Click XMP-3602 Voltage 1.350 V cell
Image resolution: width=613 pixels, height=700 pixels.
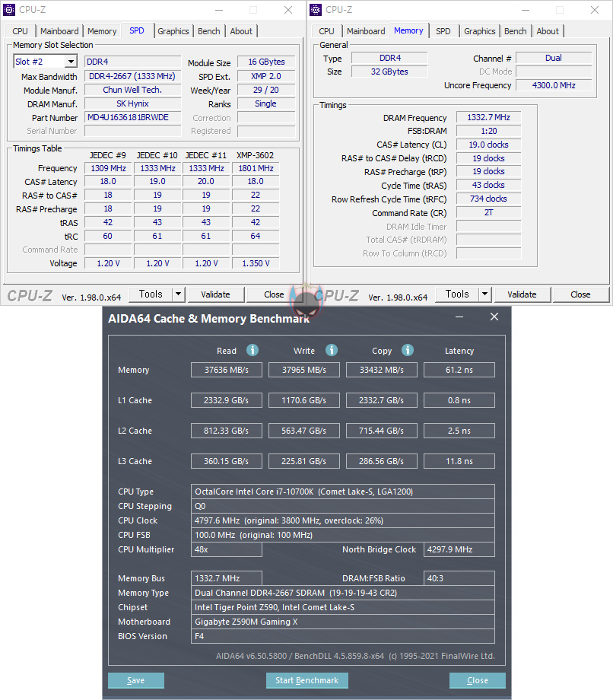click(x=256, y=263)
